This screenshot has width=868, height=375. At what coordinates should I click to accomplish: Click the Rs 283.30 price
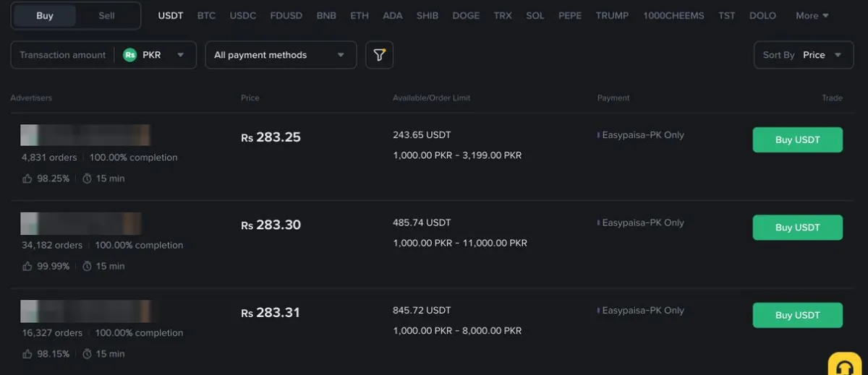(x=271, y=225)
